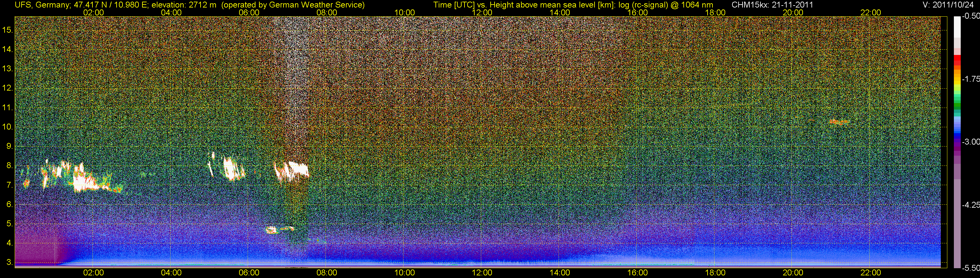Click the 04:00 label on the top time axis
Screen dimensions: 980x278
point(171,12)
